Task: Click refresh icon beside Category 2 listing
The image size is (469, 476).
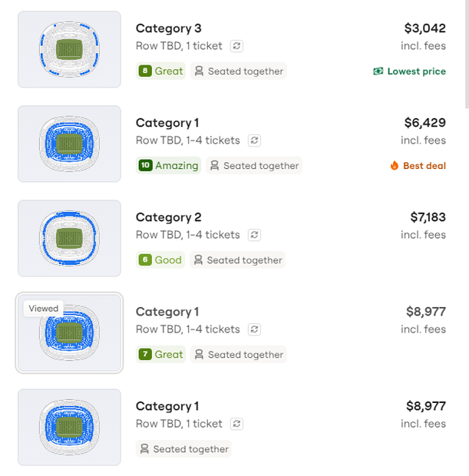Action: (255, 235)
